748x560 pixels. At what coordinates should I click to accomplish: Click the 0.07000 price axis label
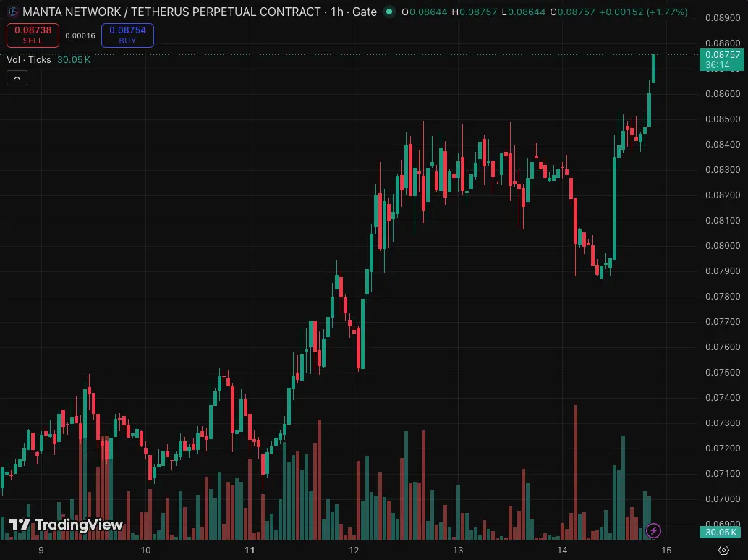pyautogui.click(x=723, y=499)
